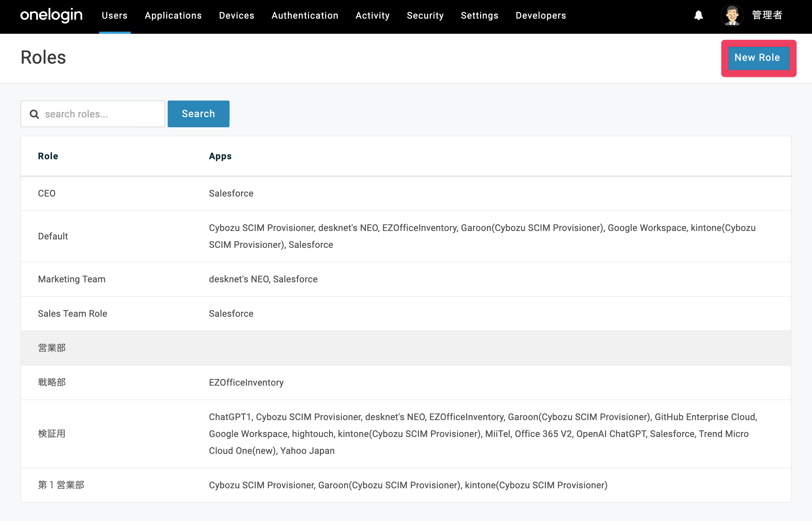Open the Users menu
812x521 pixels.
pyautogui.click(x=115, y=15)
